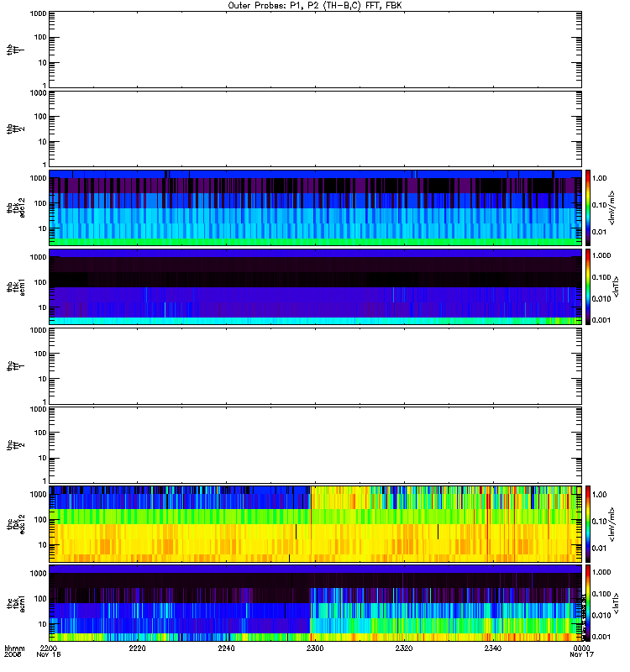Pick the thb fbk scm1 color bar
630x672 pixels.
[588, 286]
